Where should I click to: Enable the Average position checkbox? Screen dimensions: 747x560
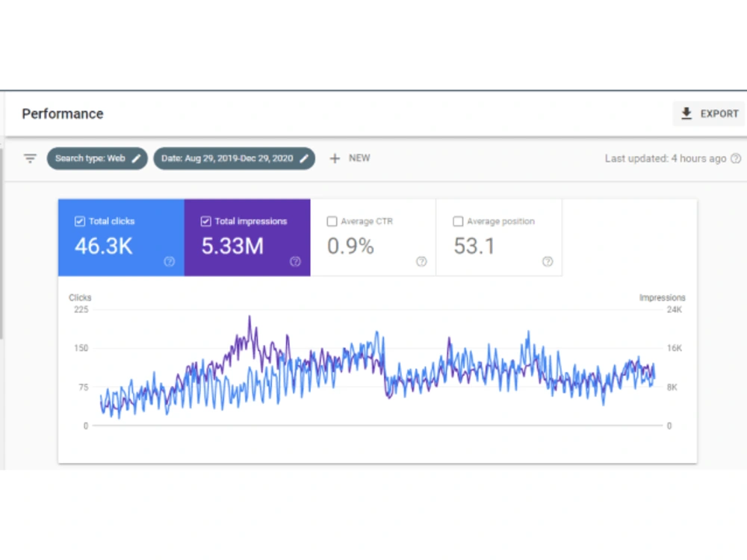(458, 221)
